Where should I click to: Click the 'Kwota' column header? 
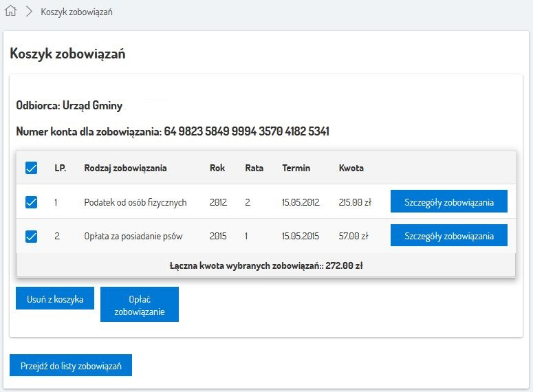351,168
